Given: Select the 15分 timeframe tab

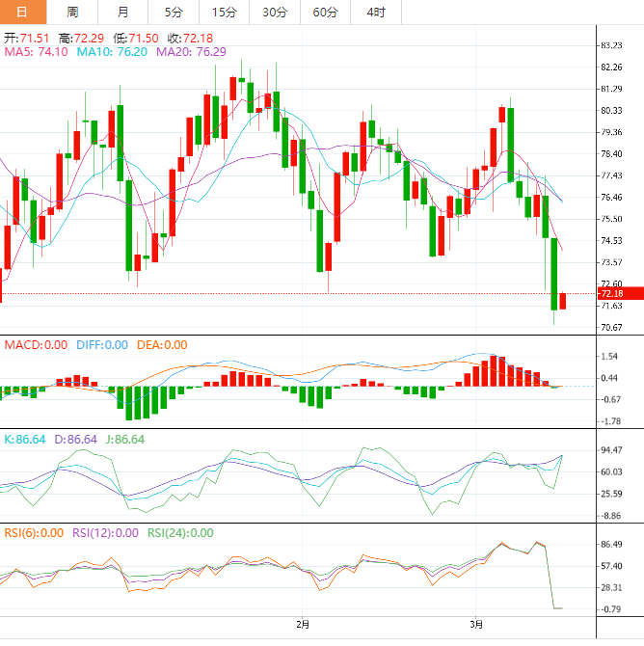Looking at the screenshot, I should [223, 13].
